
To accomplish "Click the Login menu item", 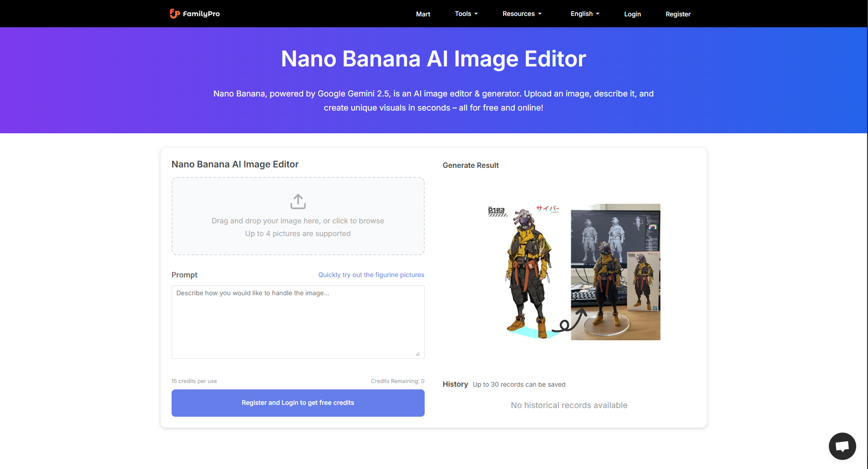I will (x=632, y=14).
